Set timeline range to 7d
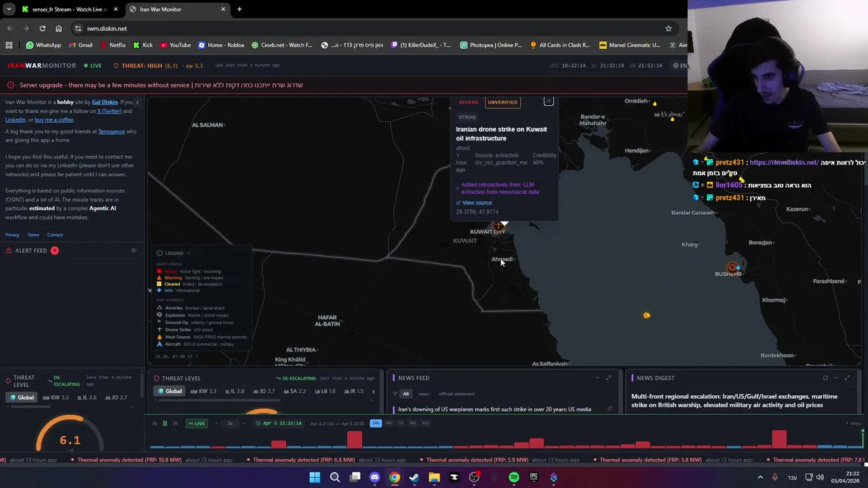 [x=401, y=423]
